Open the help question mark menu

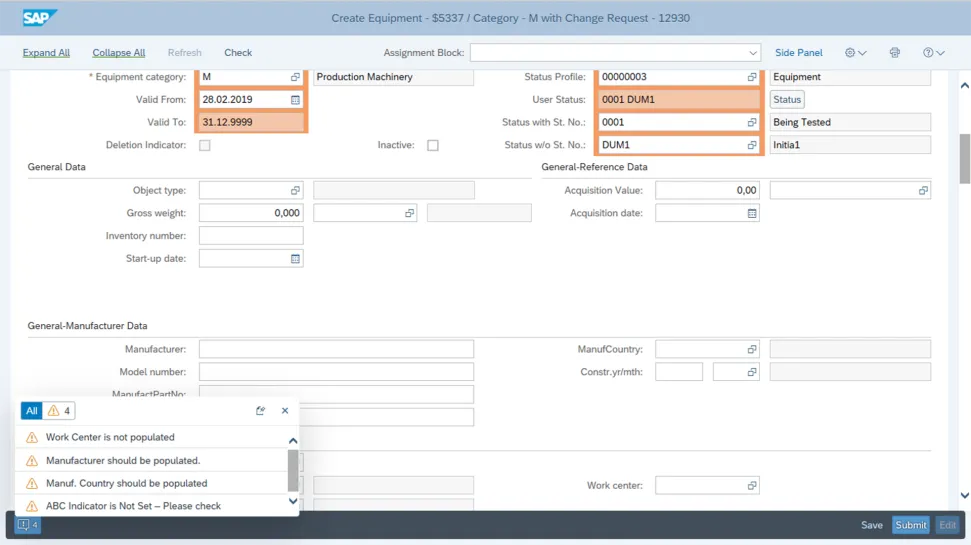click(933, 53)
